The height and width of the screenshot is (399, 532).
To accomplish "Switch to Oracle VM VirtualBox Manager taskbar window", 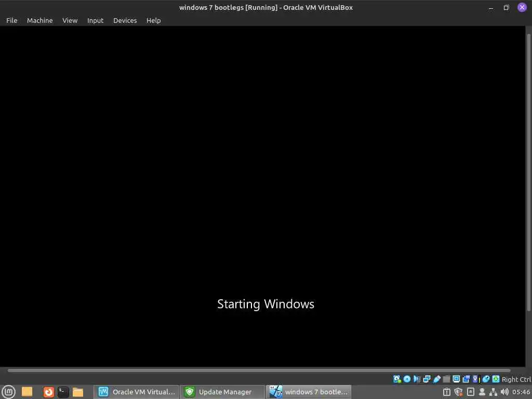I will click(x=137, y=392).
